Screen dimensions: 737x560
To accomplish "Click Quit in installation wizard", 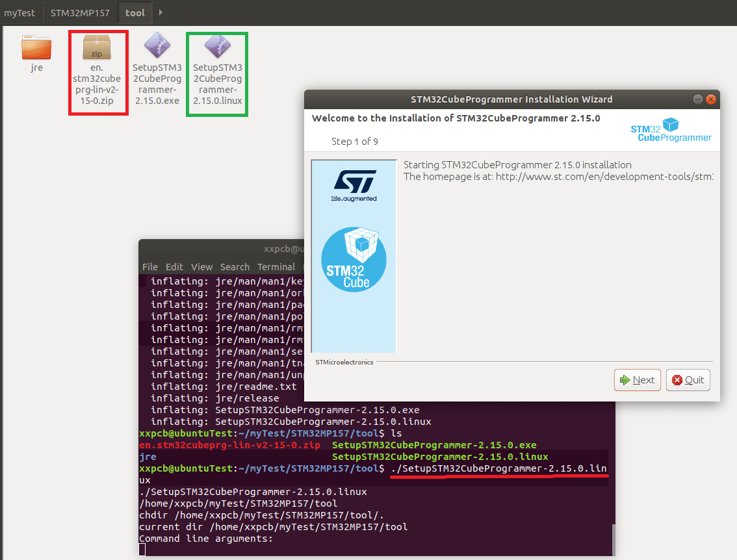I will click(x=688, y=380).
